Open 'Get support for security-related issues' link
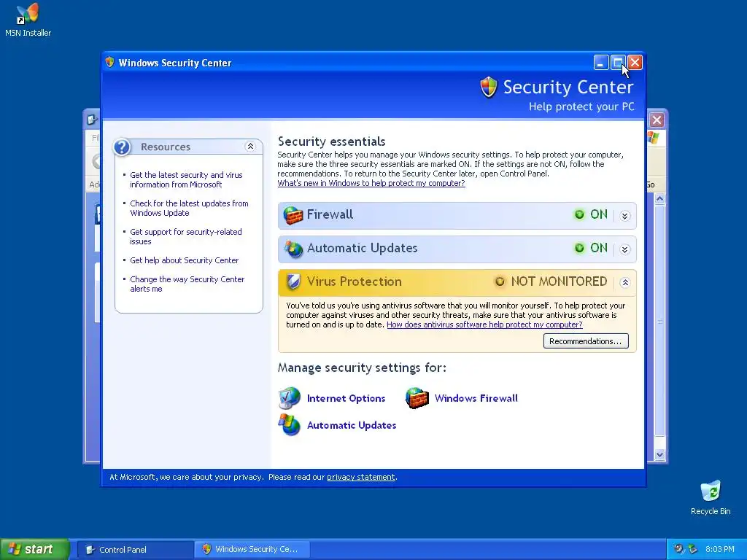 (x=186, y=237)
